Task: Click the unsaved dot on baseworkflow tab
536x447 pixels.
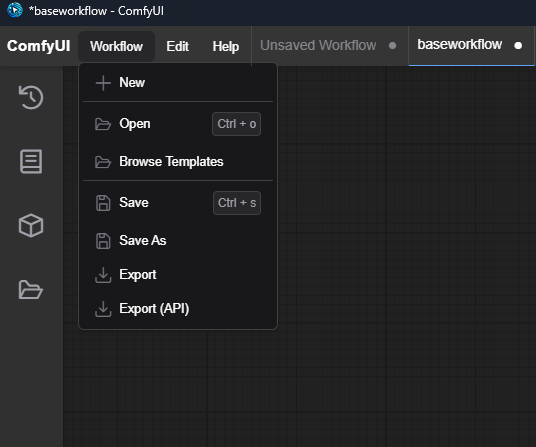Action: [x=518, y=45]
